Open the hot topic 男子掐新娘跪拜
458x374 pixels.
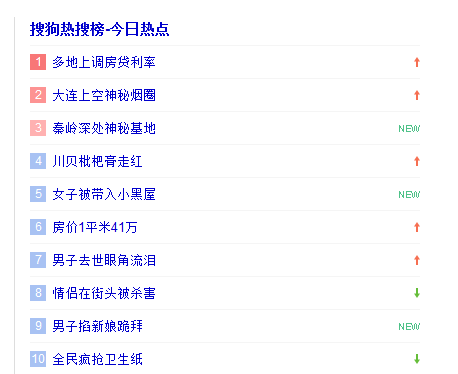(x=97, y=326)
